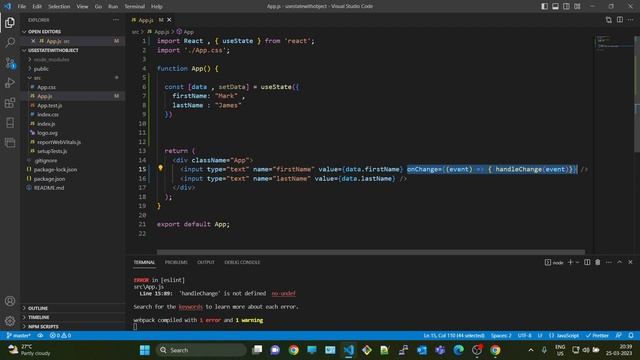Toggle secondary side bar layout icon
640x360 pixels.
tap(566, 6)
